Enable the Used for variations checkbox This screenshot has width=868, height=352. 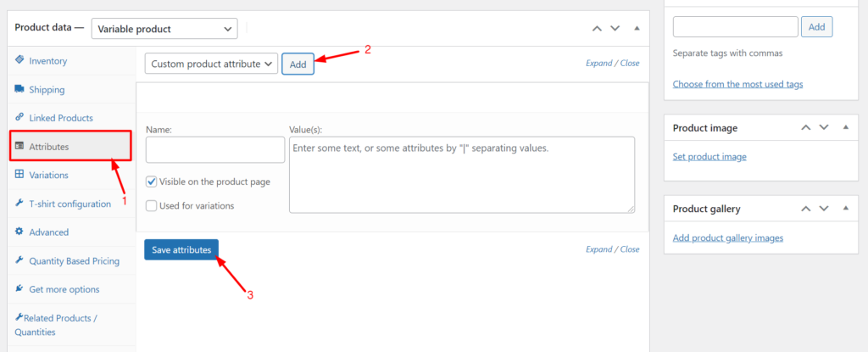click(x=151, y=205)
